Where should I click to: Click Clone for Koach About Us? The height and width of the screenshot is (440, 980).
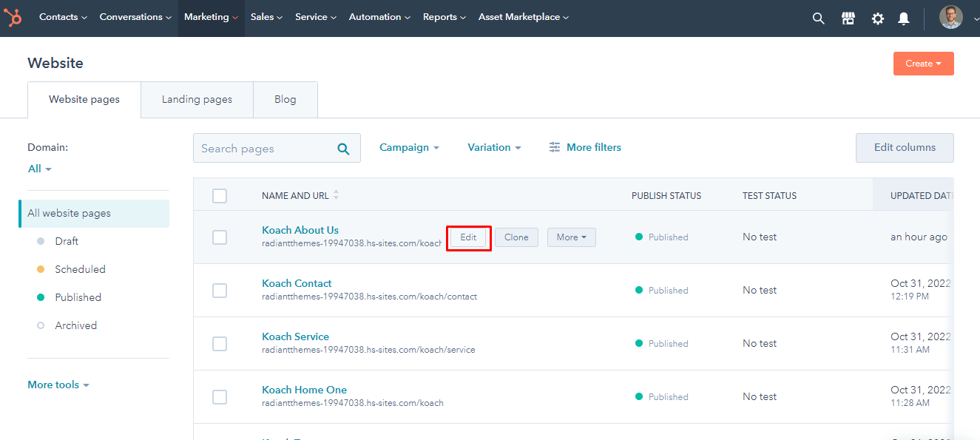click(516, 237)
